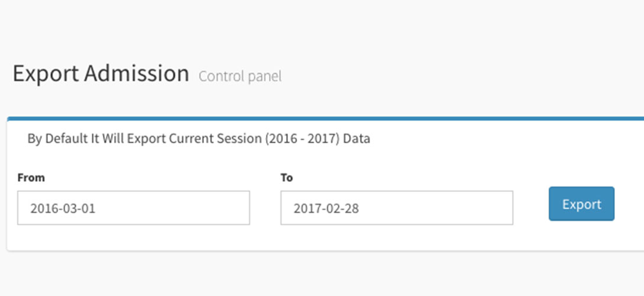
Task: Click the word 'Export' in the heading
Action: pos(46,74)
